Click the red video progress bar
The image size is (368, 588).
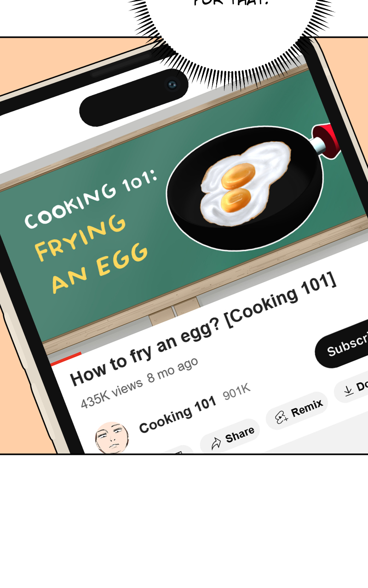point(66,359)
